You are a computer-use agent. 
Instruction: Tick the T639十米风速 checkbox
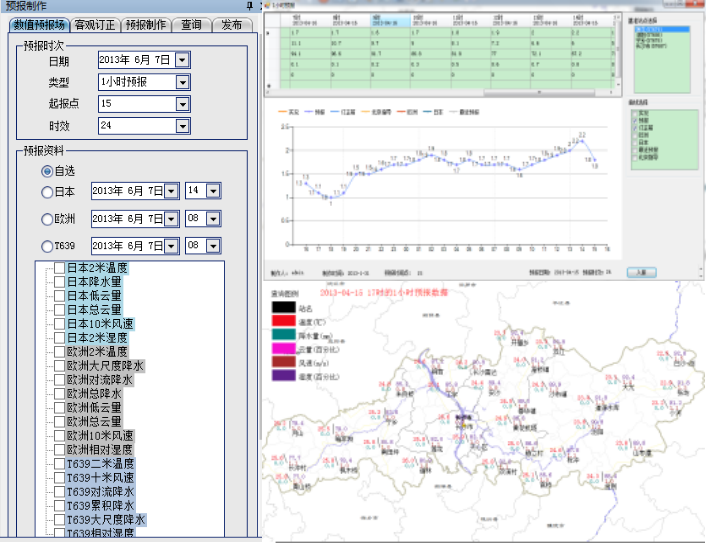(x=60, y=478)
